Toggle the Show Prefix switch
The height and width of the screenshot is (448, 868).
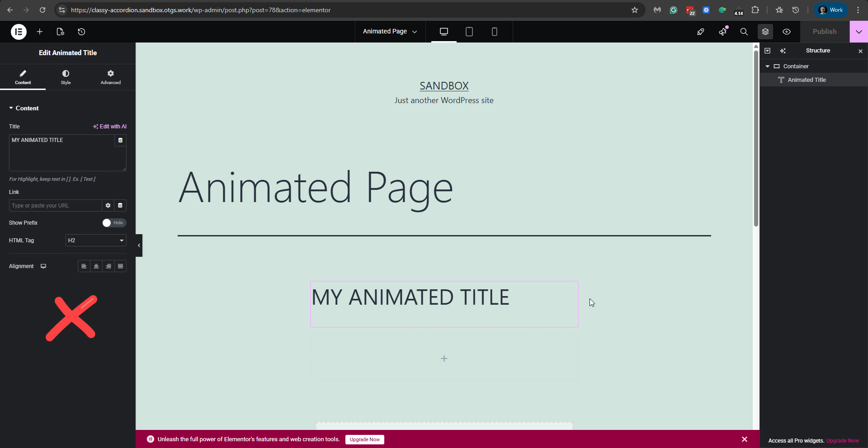click(114, 223)
